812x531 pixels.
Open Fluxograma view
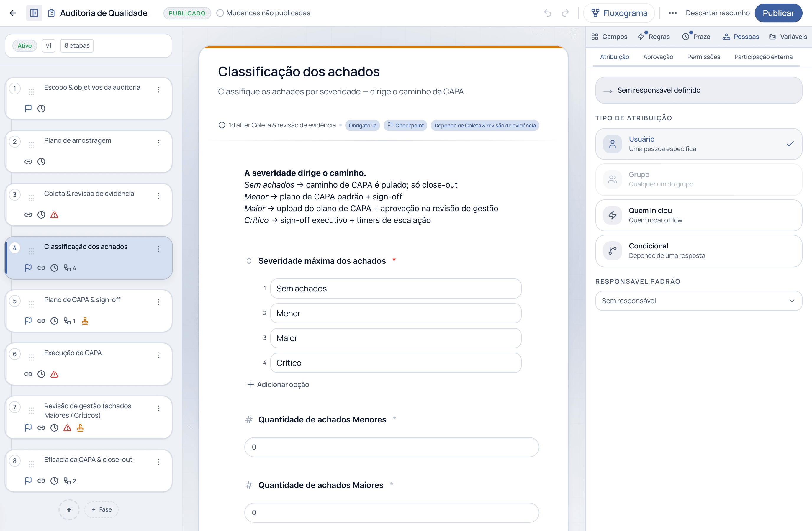(619, 13)
